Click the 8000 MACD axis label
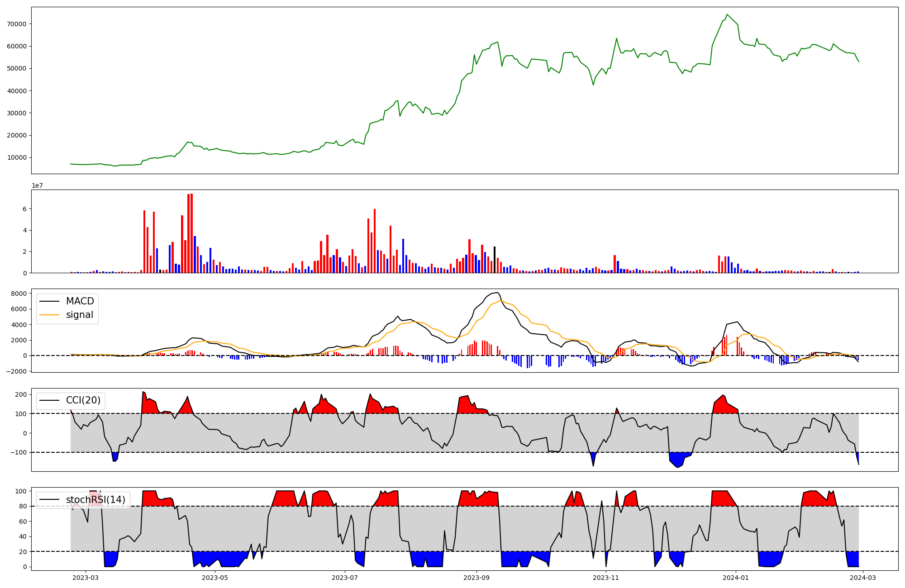 [19, 294]
